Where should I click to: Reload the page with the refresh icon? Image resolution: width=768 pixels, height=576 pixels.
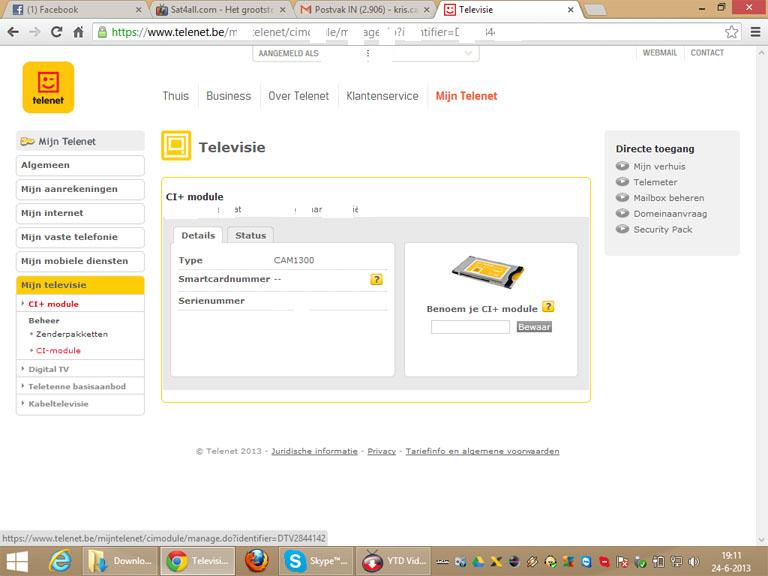(x=56, y=32)
